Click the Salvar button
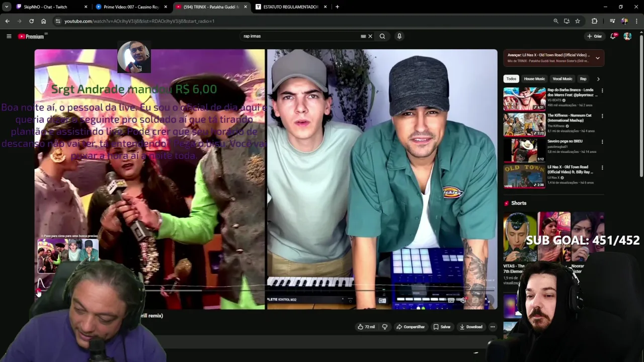This screenshot has width=644, height=362. 442,327
